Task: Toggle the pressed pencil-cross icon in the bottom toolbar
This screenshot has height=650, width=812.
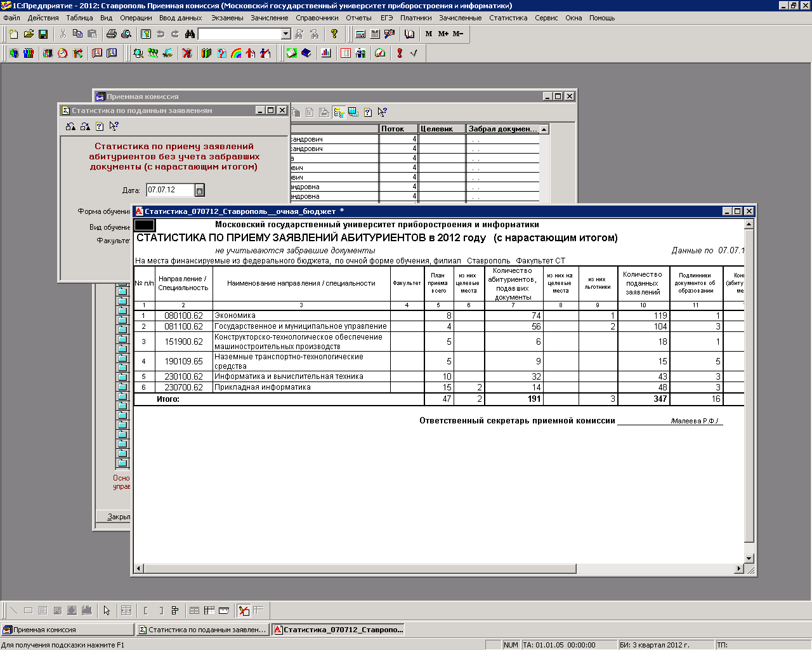Action: pos(244,611)
